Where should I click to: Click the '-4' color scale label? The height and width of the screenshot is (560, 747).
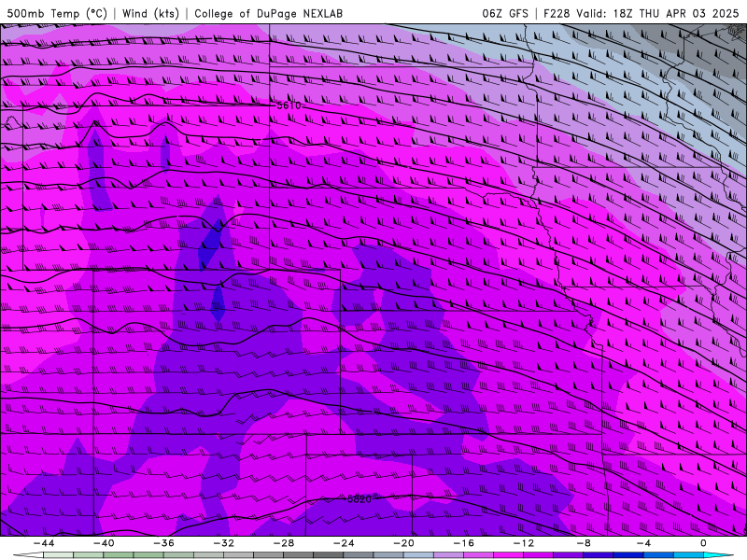[644, 543]
